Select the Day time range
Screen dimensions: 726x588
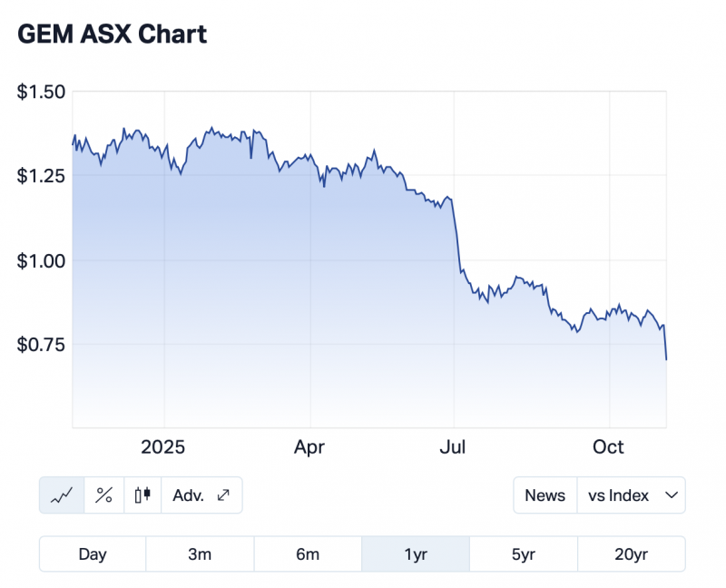(x=93, y=554)
